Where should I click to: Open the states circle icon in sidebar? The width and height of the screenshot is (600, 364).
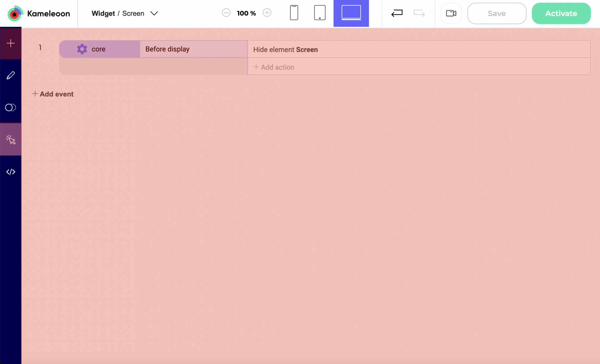click(11, 107)
